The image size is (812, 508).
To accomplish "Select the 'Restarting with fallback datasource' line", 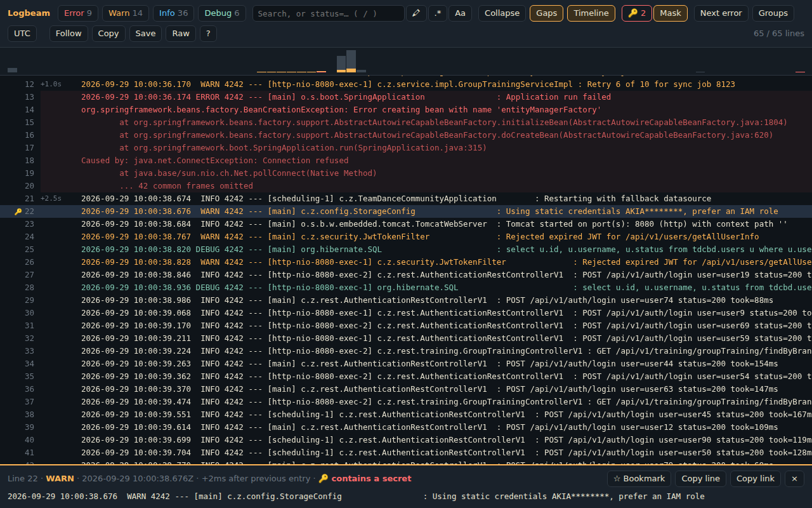I will pos(406,199).
